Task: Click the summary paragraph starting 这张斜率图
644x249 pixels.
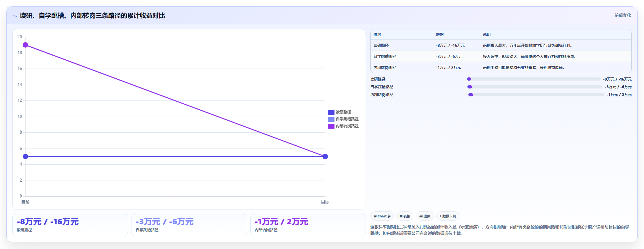Action: 500,230
